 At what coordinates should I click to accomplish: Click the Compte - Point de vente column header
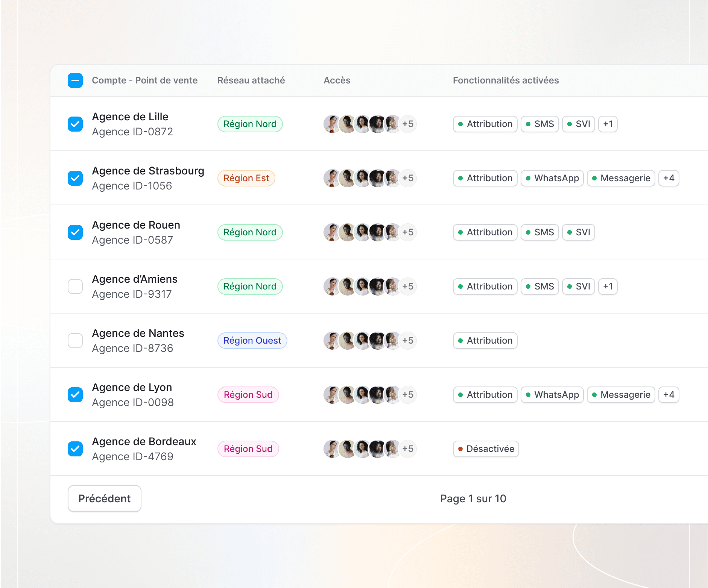pyautogui.click(x=145, y=80)
